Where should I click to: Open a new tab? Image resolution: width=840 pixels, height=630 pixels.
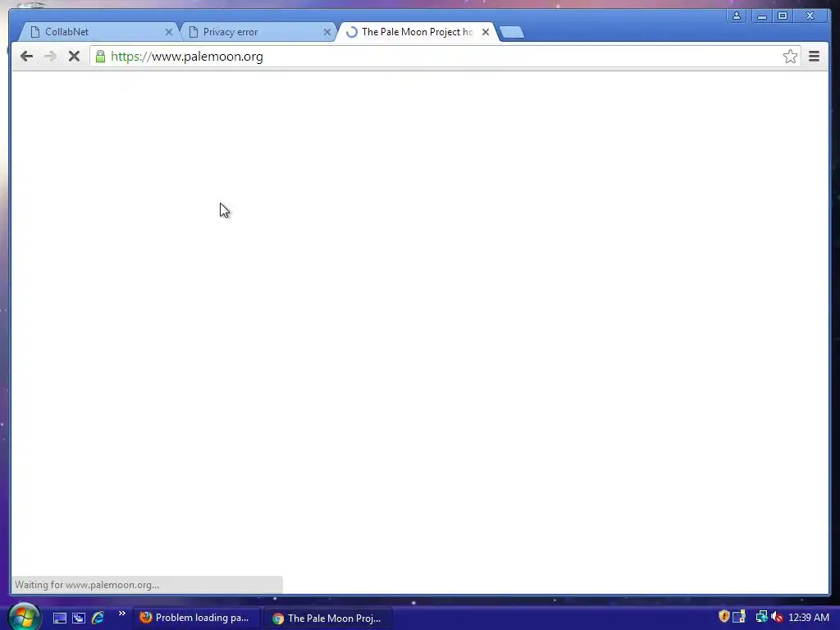point(512,32)
